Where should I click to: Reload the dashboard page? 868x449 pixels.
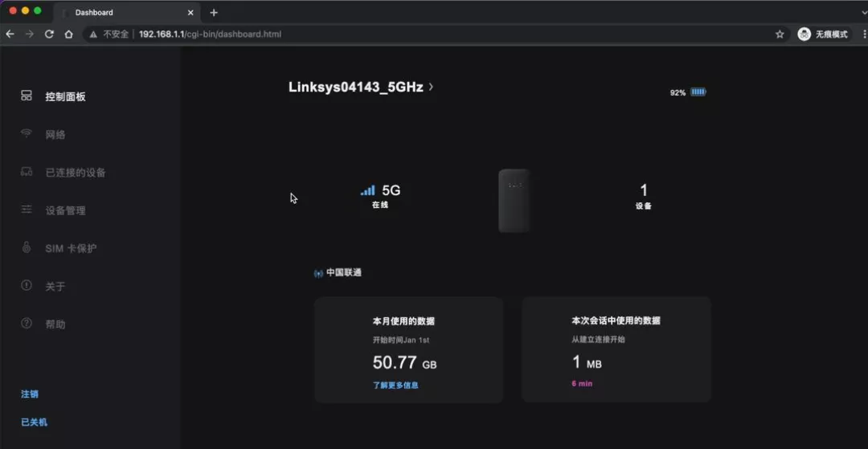[x=49, y=34]
